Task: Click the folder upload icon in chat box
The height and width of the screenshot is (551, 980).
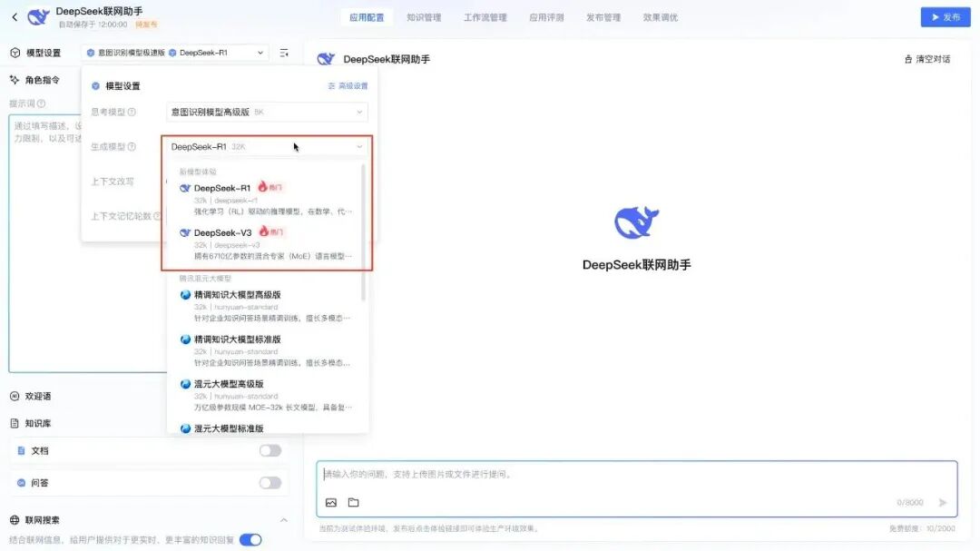Action: (x=354, y=503)
